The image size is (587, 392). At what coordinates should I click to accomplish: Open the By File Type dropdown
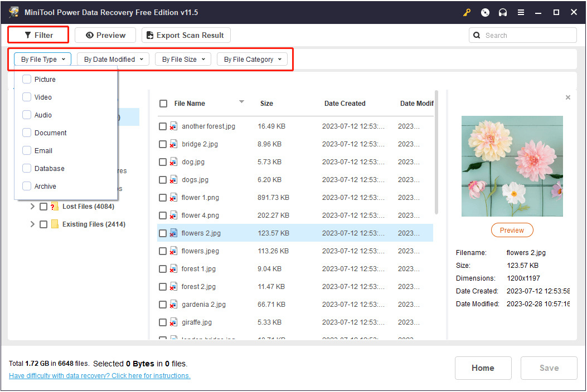click(x=43, y=60)
